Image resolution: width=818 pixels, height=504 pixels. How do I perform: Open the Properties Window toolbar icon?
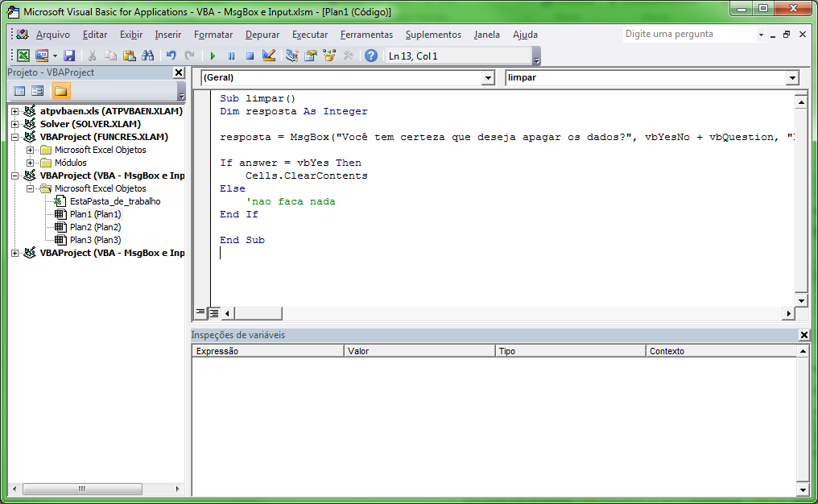click(311, 56)
